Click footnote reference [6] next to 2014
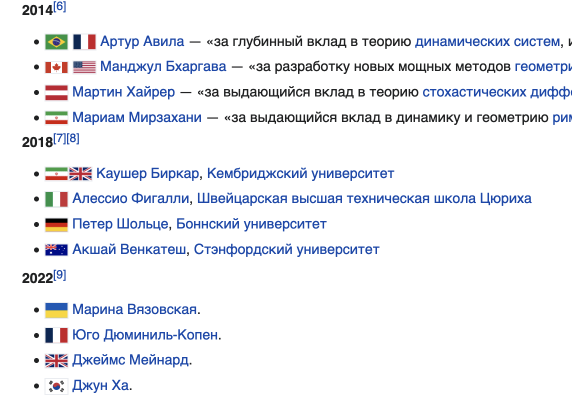The width and height of the screenshot is (572, 411). pos(60,7)
